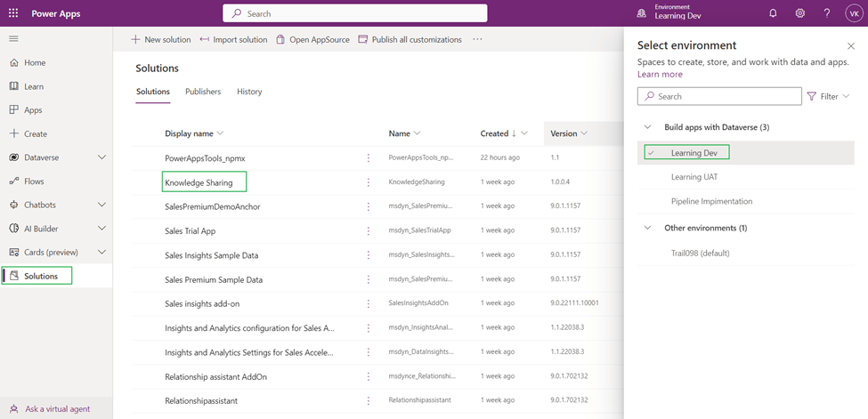Collapse the left navigation hamburger menu
This screenshot has width=868, height=419.
[x=13, y=39]
